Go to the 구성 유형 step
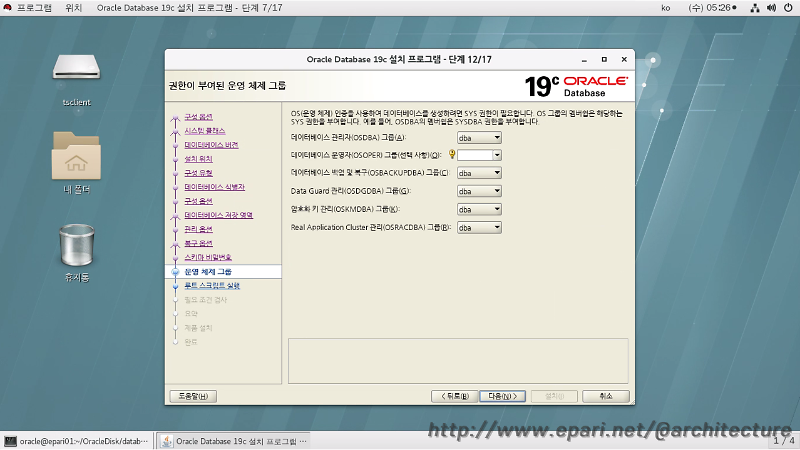 (198, 173)
